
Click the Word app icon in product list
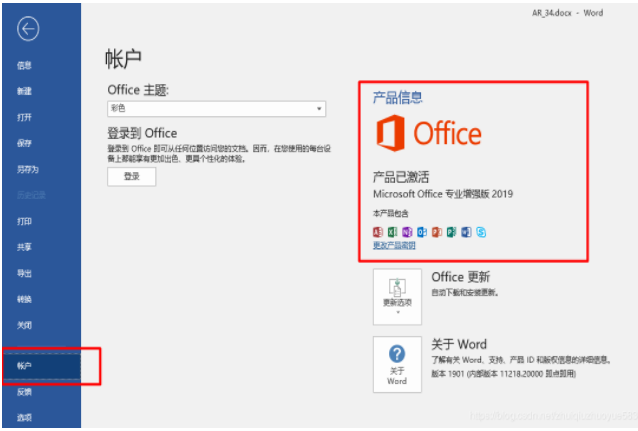pyautogui.click(x=466, y=232)
